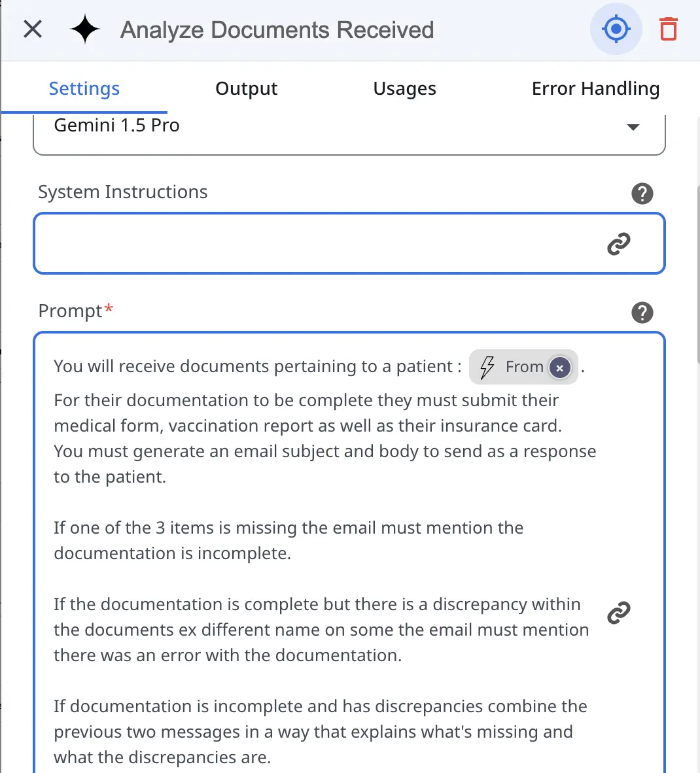This screenshot has height=773, width=700.
Task: Click the lightning bolt on the From chip
Action: point(487,367)
